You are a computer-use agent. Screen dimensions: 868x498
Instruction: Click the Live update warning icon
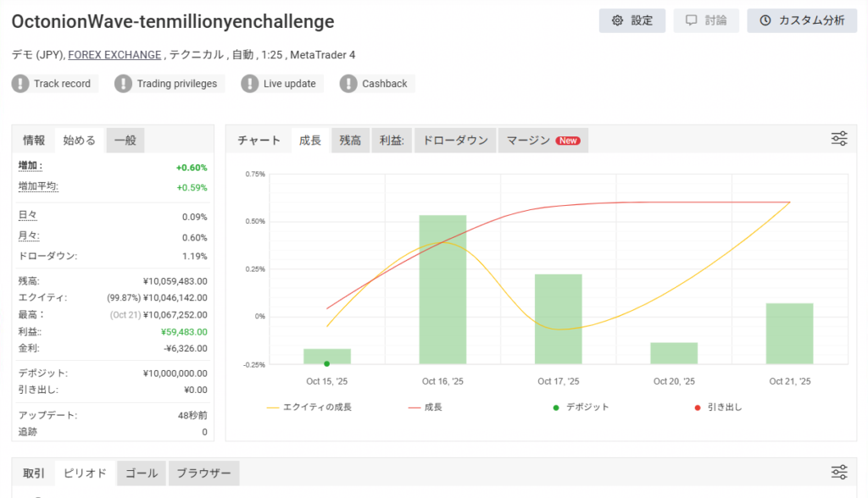[250, 84]
